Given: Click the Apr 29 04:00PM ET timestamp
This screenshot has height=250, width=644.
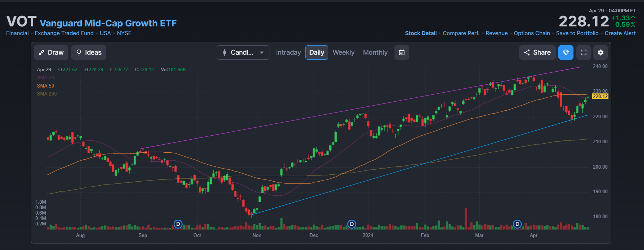Looking at the screenshot, I should tap(612, 10).
